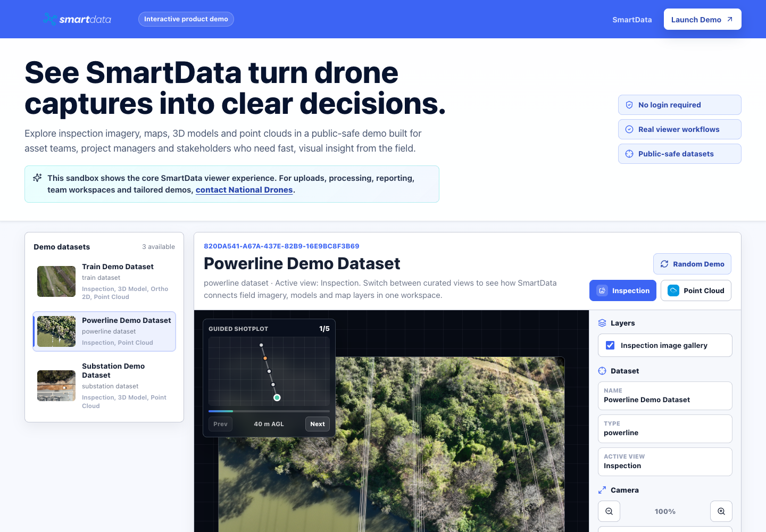Zoom in with the plus magnifier

point(721,511)
